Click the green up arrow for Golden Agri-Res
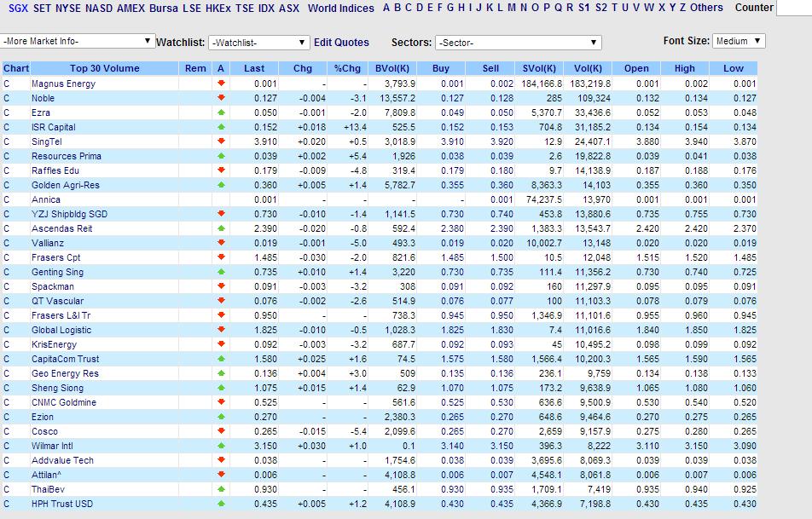The image size is (812, 519). coord(221,184)
